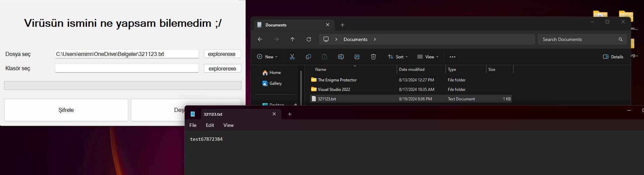Click the Explorer forward arrow
Image resolution: width=644 pixels, height=175 pixels.
click(276, 39)
